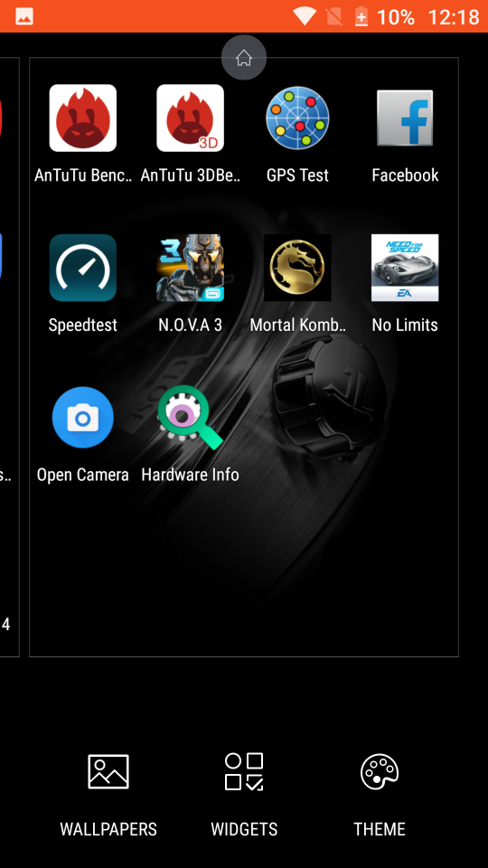488x868 pixels.
Task: Tap the 10% battery percentage text
Action: click(x=396, y=17)
